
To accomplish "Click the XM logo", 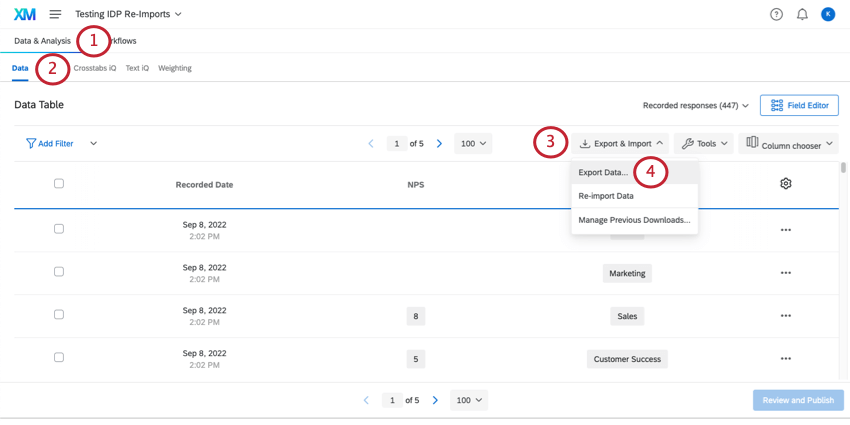I will tap(24, 14).
